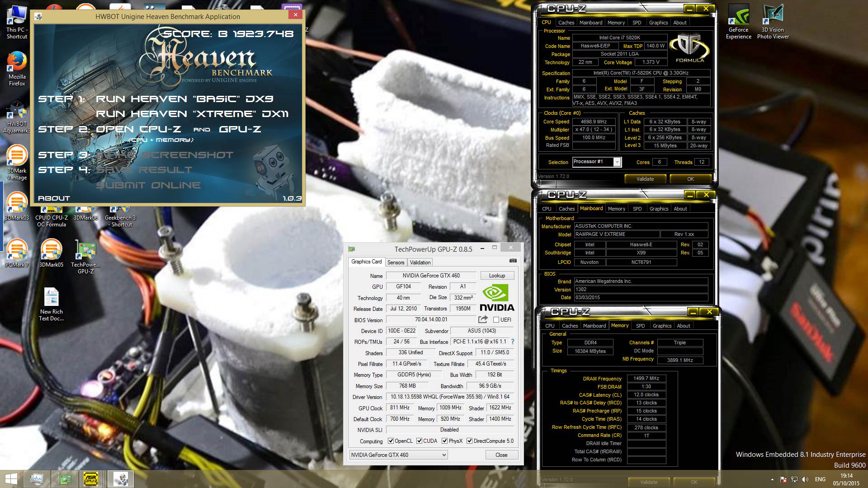Click the Lookup button in GPU-Z
868x488 pixels.
497,276
